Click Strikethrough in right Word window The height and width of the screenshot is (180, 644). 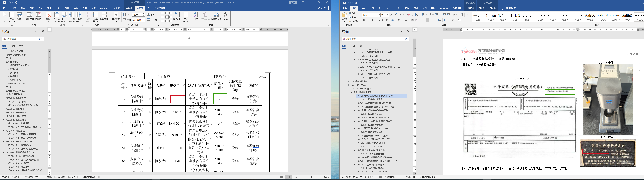coord(379,20)
